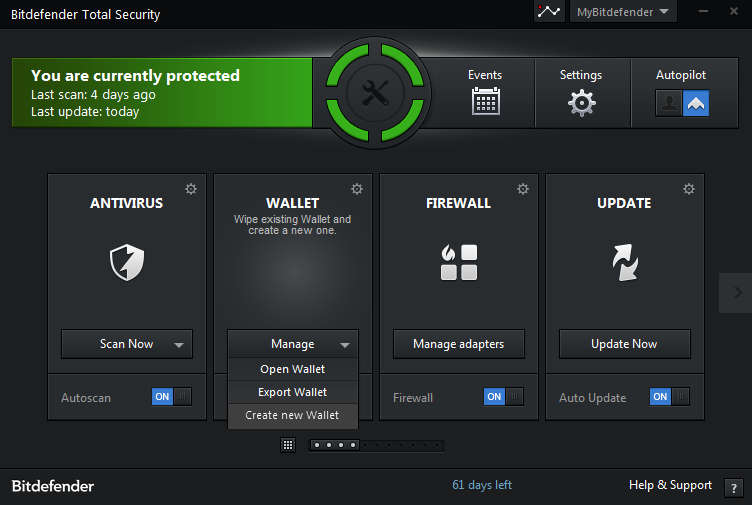Click the Update Now button
Viewport: 752px width, 505px height.
[624, 344]
